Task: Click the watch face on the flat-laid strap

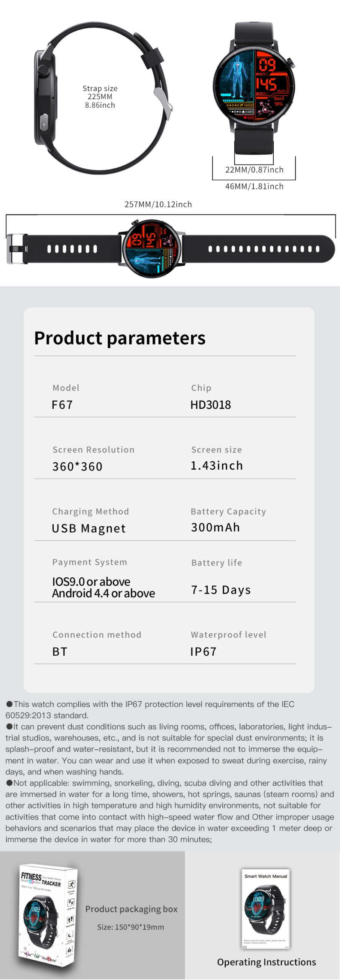Action: [152, 248]
